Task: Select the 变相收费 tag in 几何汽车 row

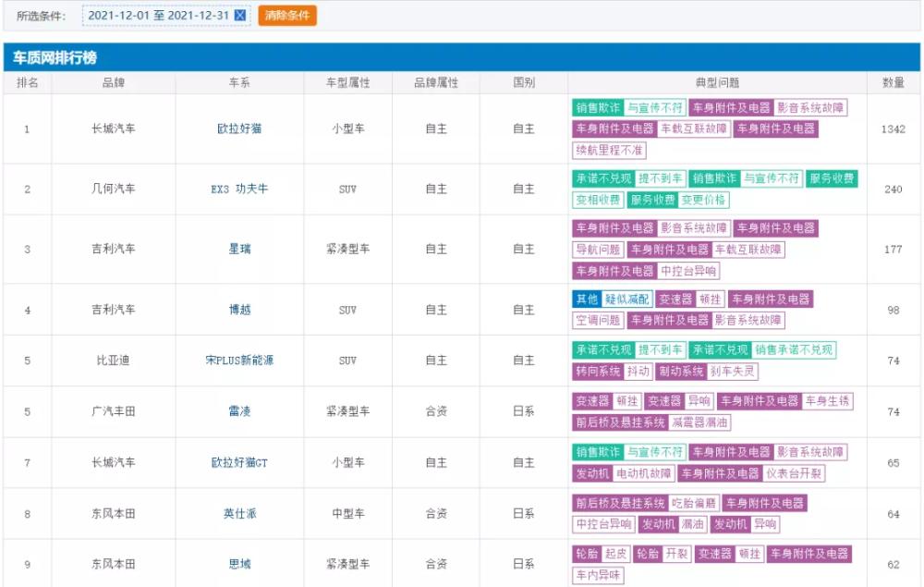Action: pyautogui.click(x=598, y=200)
